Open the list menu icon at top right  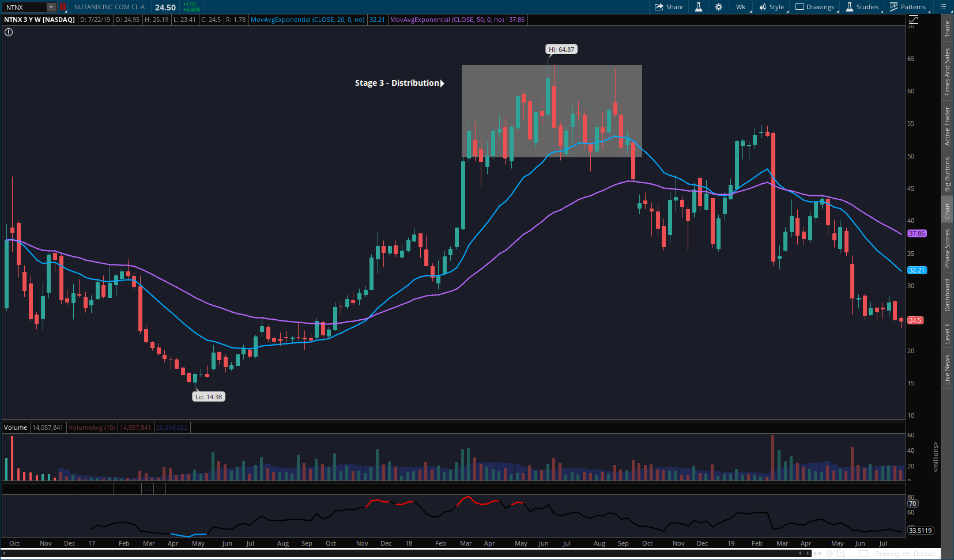click(x=943, y=7)
